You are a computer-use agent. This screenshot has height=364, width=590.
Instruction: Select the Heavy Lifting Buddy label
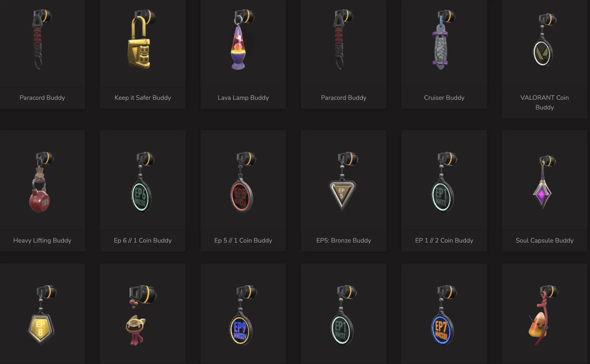click(x=42, y=240)
